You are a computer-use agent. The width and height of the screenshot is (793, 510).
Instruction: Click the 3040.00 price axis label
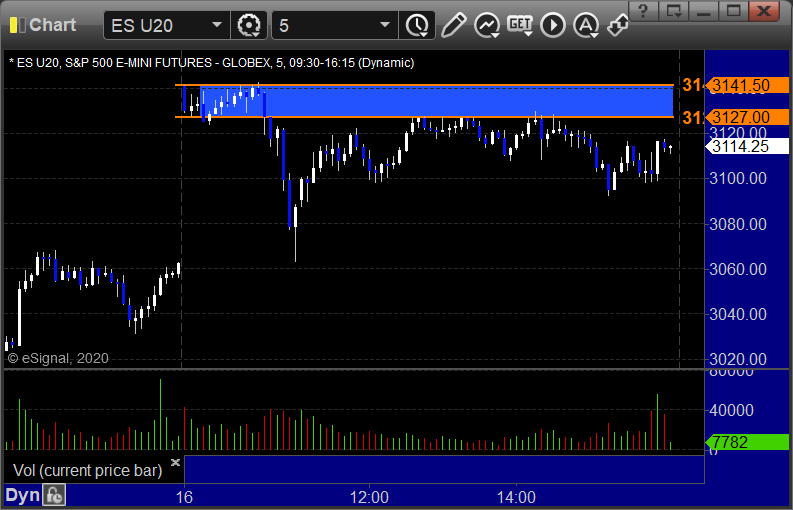tap(738, 314)
